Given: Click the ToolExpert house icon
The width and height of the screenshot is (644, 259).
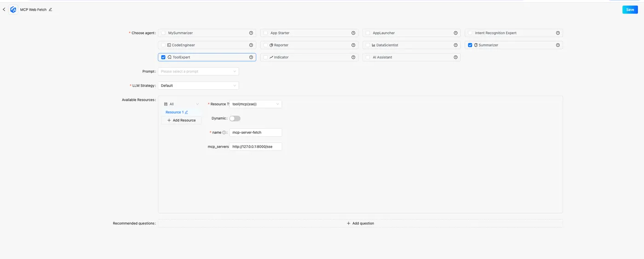Looking at the screenshot, I should click(169, 58).
